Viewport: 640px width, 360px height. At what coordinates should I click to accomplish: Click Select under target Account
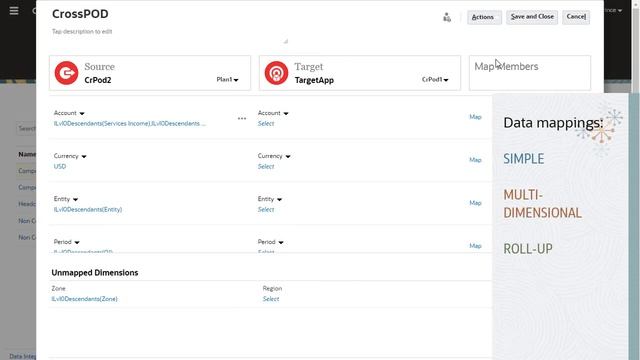(x=266, y=124)
